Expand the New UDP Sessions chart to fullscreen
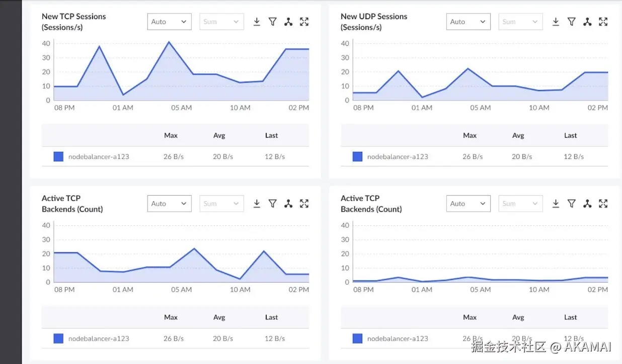This screenshot has width=622, height=364. click(603, 22)
